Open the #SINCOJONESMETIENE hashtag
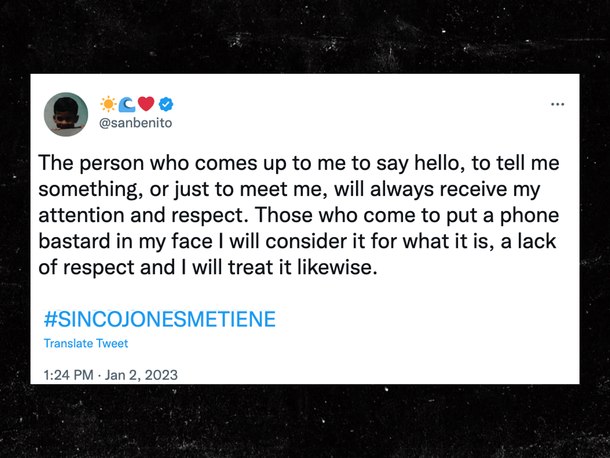The height and width of the screenshot is (458, 610). 160,319
